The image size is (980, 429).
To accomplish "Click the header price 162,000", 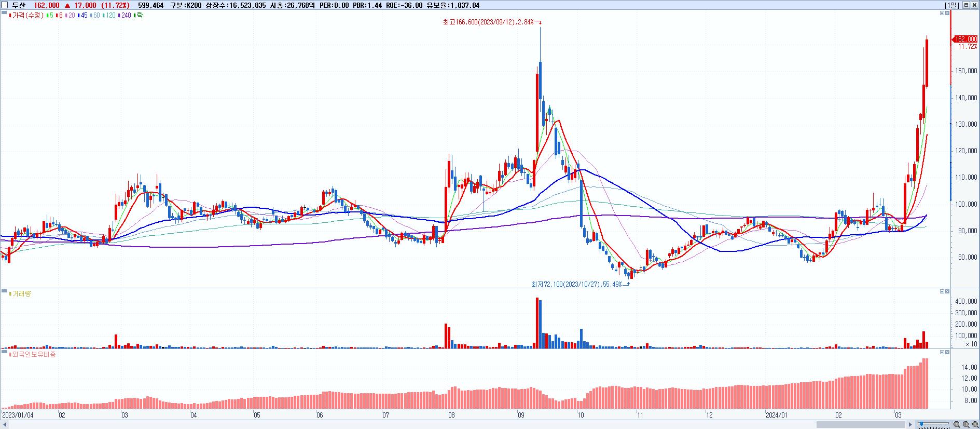I will (47, 5).
